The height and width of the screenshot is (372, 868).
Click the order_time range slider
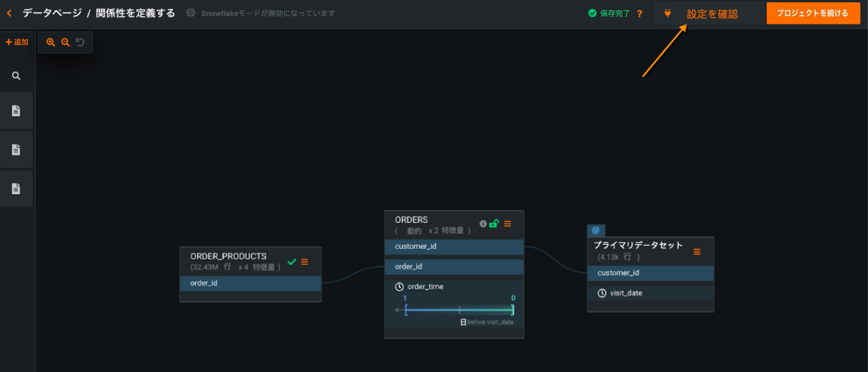pos(459,310)
